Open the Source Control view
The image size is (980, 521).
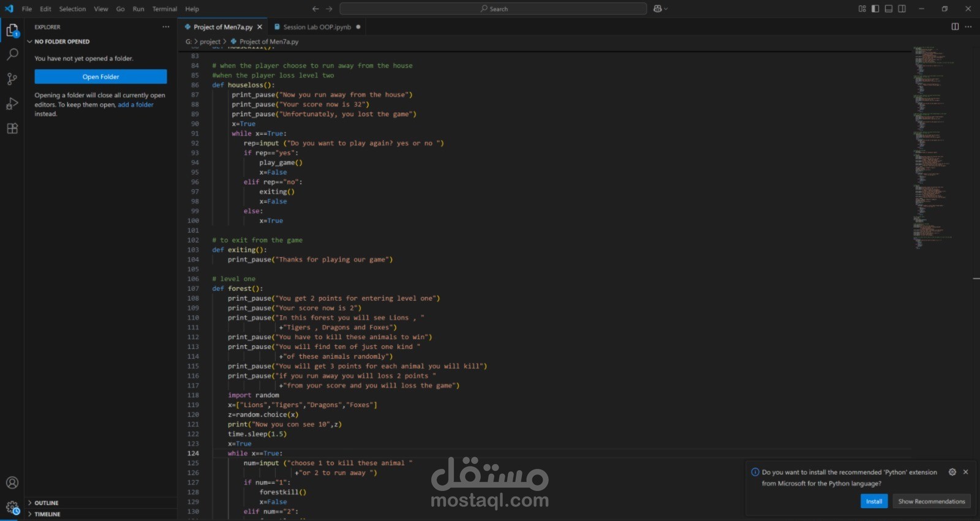[x=12, y=79]
